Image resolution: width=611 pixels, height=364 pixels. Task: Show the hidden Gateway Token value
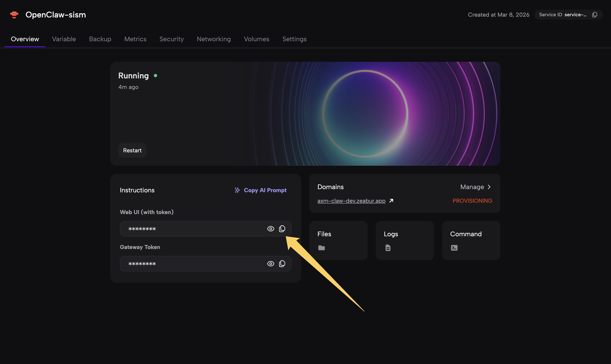pos(270,264)
